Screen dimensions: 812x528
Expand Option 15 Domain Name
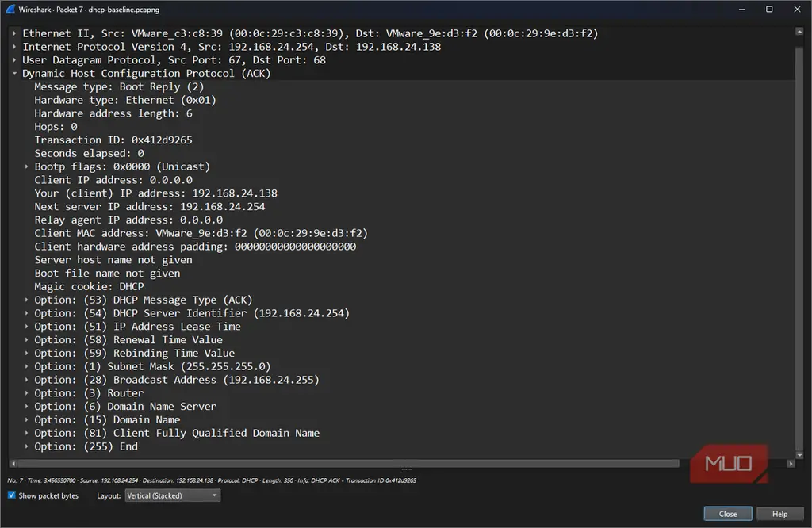tap(26, 420)
